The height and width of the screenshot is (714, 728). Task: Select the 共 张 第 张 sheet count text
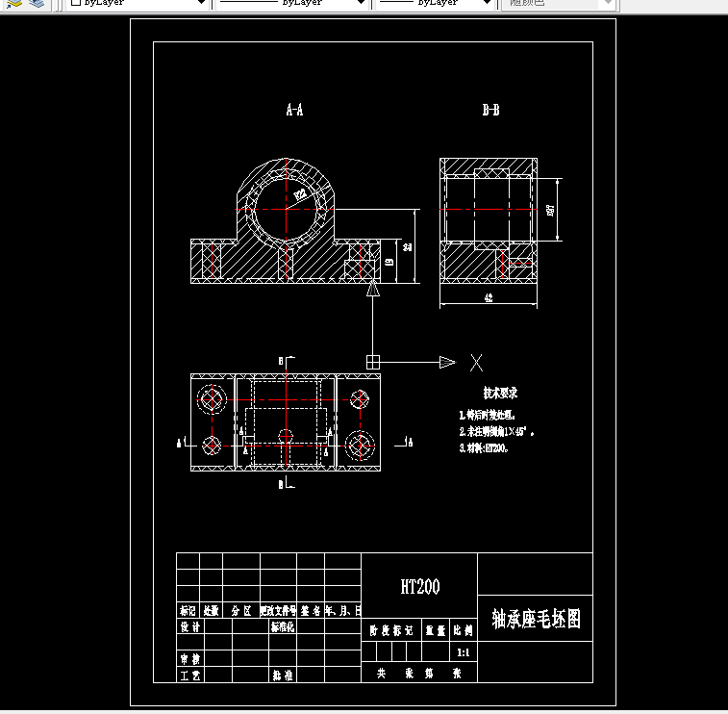(x=418, y=674)
